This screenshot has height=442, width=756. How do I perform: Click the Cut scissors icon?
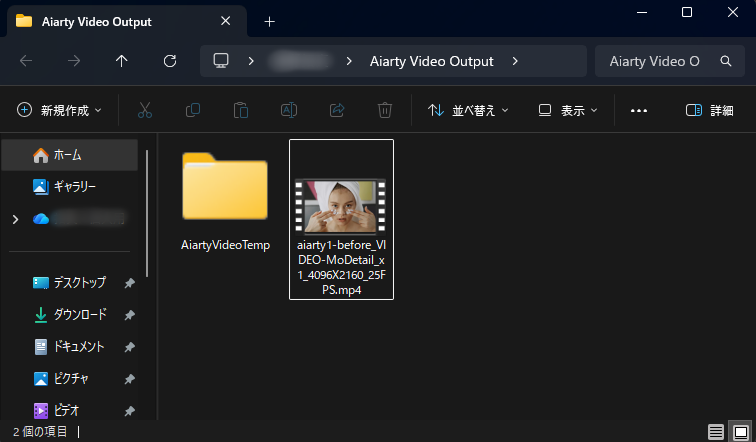point(145,110)
